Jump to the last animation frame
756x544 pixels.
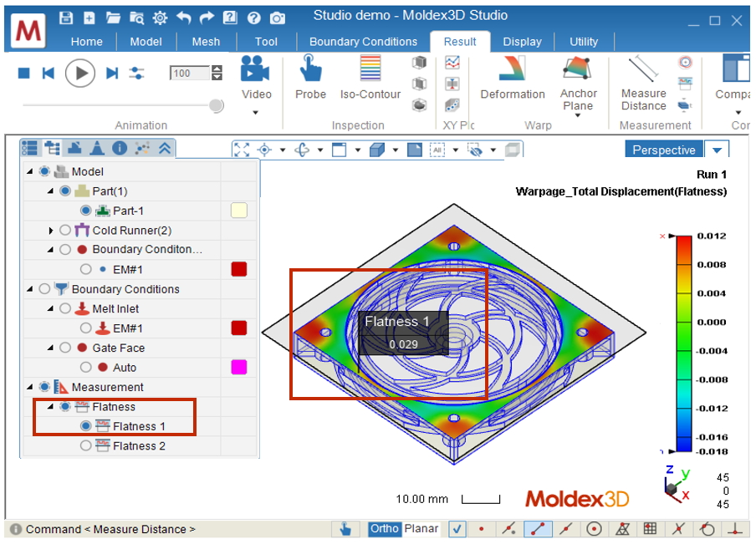click(112, 74)
